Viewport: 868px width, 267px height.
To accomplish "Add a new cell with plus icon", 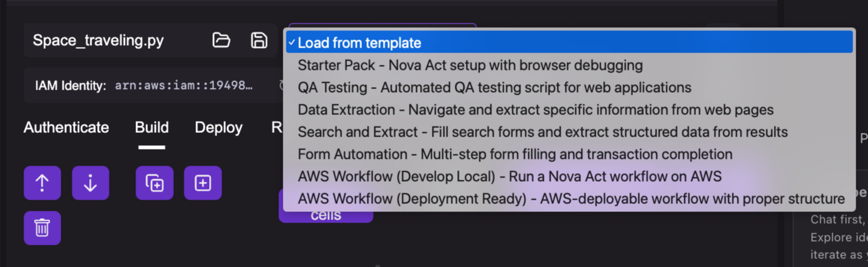I will pos(203,183).
